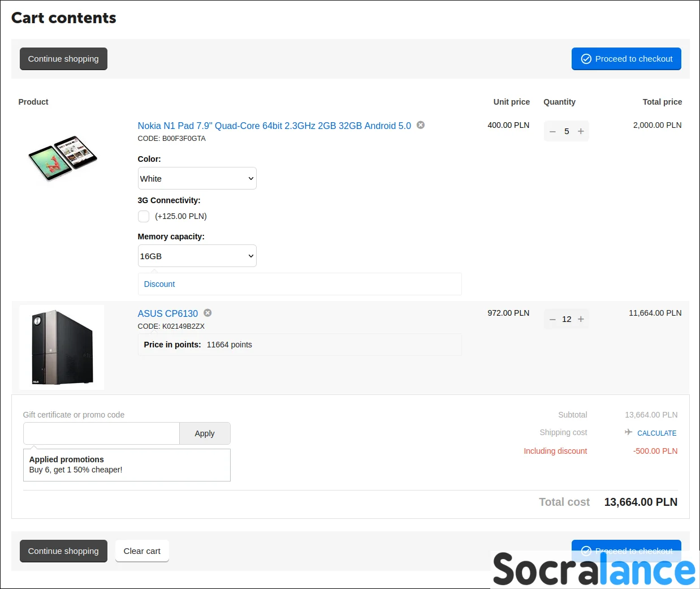Click the airplane shipping icon
The width and height of the screenshot is (700, 589).
click(x=628, y=432)
